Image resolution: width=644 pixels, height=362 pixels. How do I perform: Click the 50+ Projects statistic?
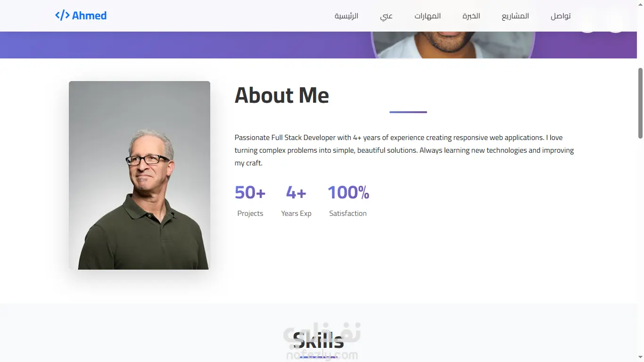pyautogui.click(x=250, y=200)
